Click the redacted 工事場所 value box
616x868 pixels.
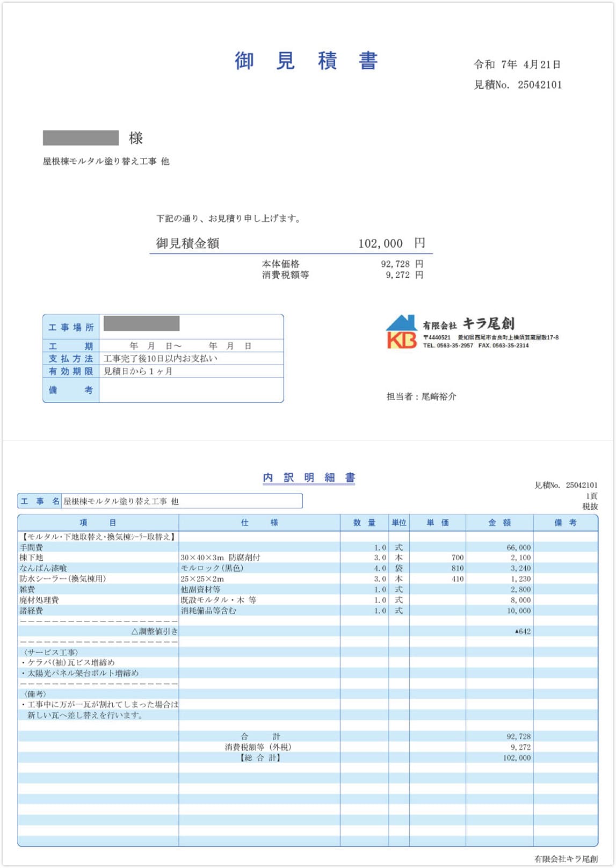coord(141,323)
